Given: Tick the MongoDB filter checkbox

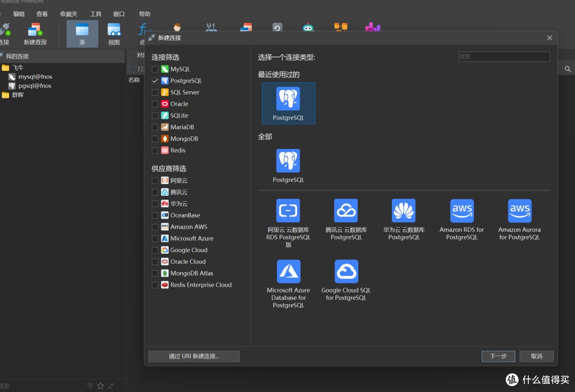Looking at the screenshot, I should [x=155, y=139].
